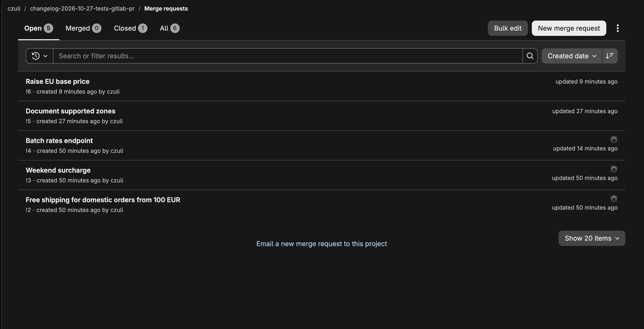Open the Document supported zones merge request
This screenshot has width=644, height=329.
click(x=70, y=111)
